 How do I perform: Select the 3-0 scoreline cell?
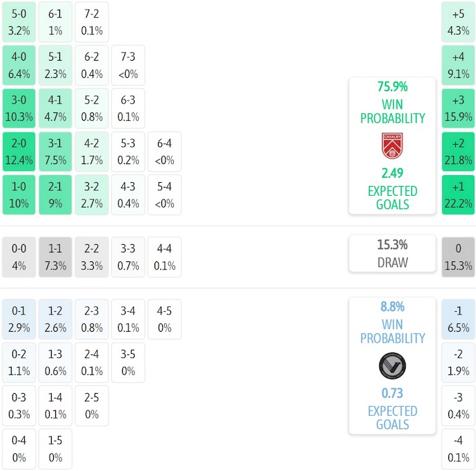(19, 110)
